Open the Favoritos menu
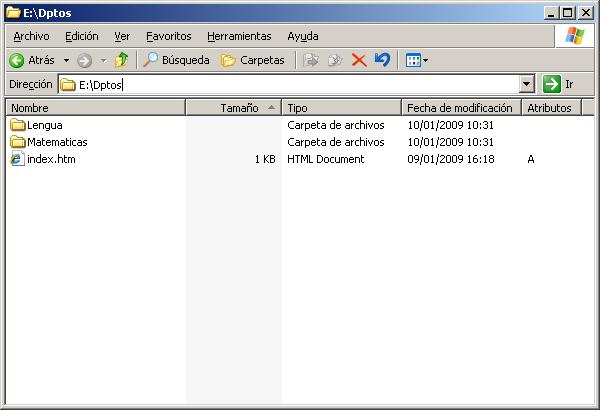600x410 pixels. click(168, 36)
